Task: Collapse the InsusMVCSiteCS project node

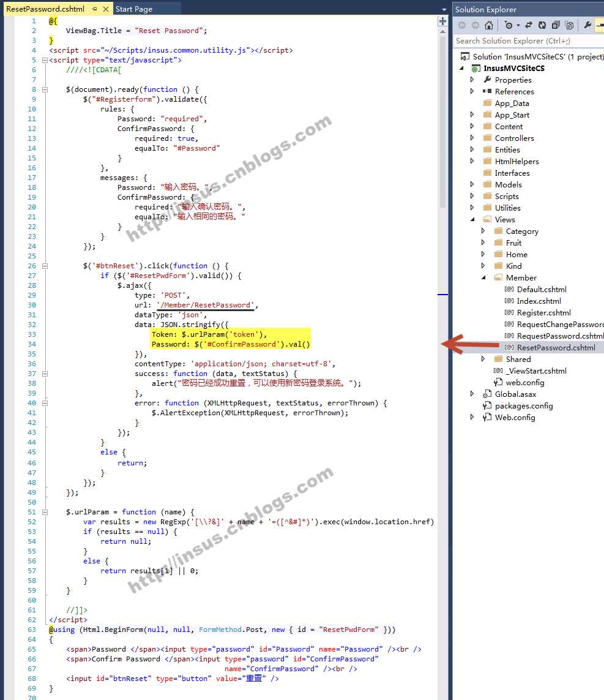Action: (x=461, y=69)
